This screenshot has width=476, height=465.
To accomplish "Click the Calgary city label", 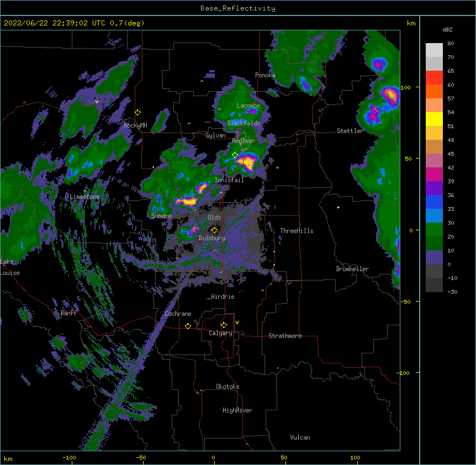I will tap(220, 333).
